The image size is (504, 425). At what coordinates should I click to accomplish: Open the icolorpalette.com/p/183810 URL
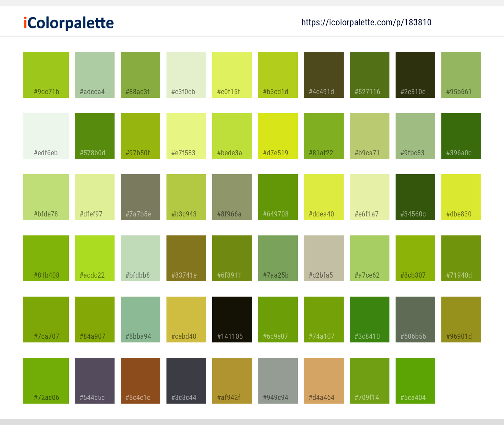366,22
